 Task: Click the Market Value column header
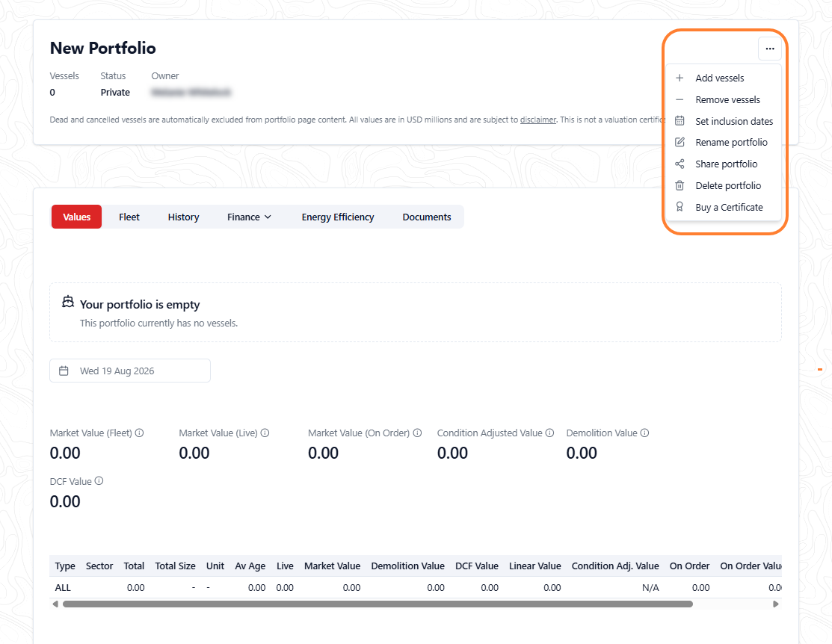(332, 566)
